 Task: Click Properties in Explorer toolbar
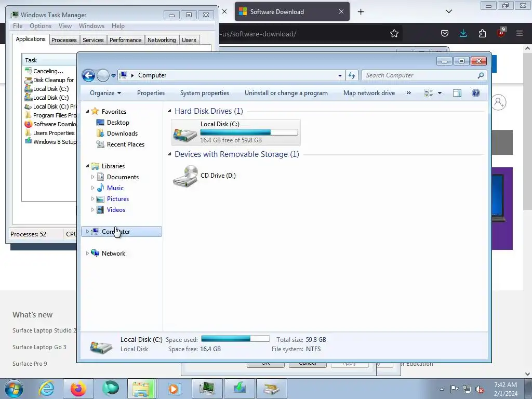(x=151, y=93)
